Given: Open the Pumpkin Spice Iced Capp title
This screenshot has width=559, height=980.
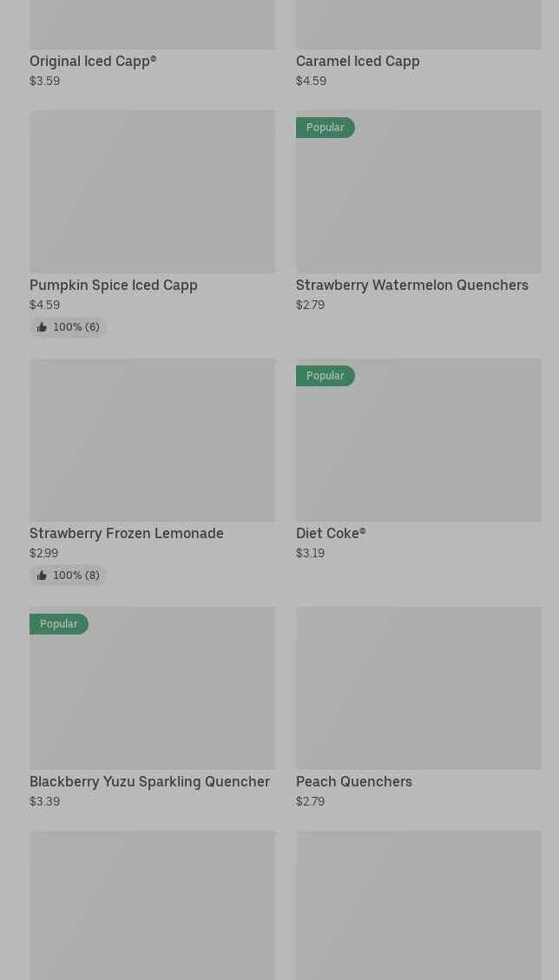Looking at the screenshot, I should pyautogui.click(x=114, y=285).
